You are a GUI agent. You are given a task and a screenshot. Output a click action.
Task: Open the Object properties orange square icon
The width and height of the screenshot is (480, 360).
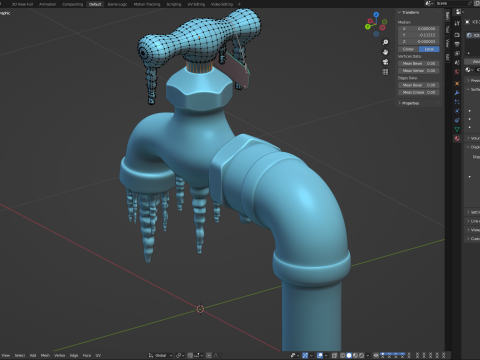[457, 83]
